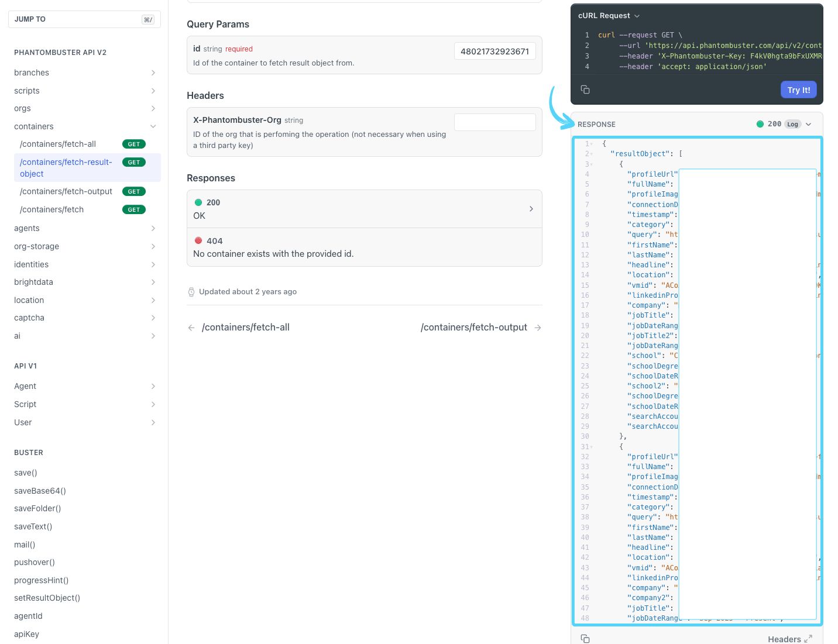Click the Try It! button
Image resolution: width=838 pixels, height=644 pixels.
tap(798, 90)
